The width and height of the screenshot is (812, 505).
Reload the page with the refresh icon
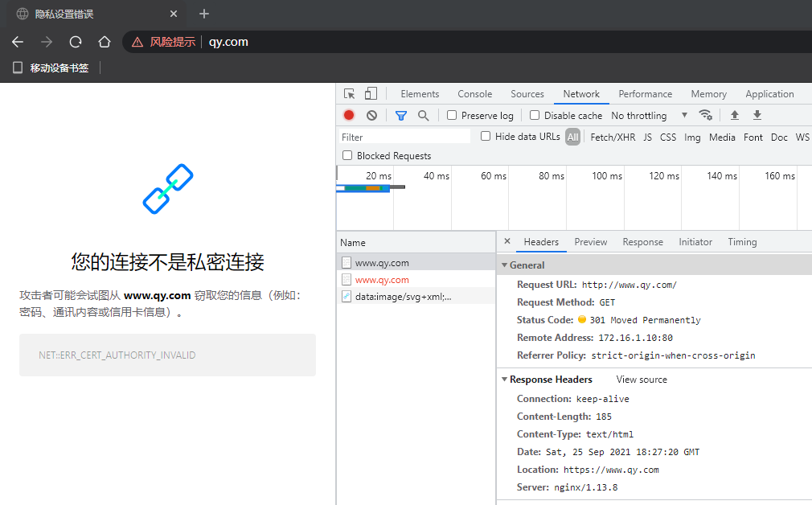[76, 42]
